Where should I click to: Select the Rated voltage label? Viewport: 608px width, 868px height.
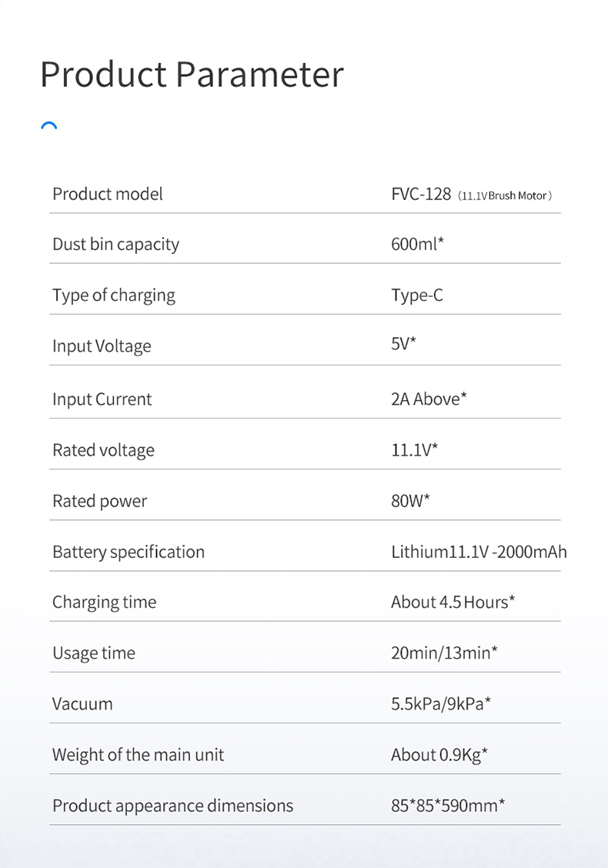(x=104, y=451)
